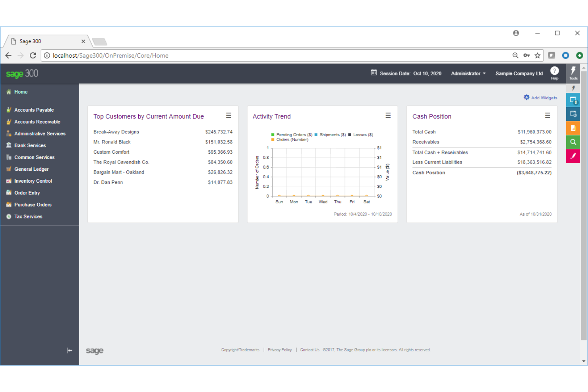Image resolution: width=588 pixels, height=392 pixels.
Task: Open the Top Customers widget options menu
Action: click(229, 115)
